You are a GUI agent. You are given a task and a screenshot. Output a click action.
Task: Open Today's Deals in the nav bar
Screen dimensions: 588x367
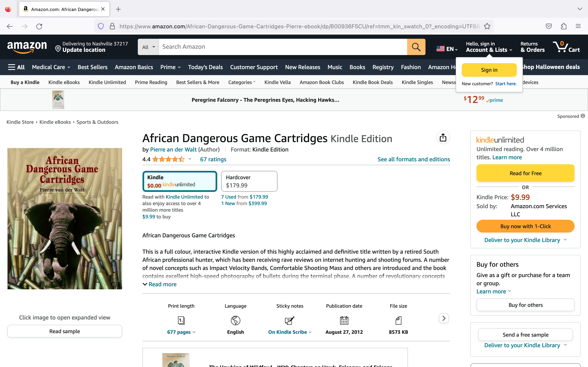click(x=205, y=67)
